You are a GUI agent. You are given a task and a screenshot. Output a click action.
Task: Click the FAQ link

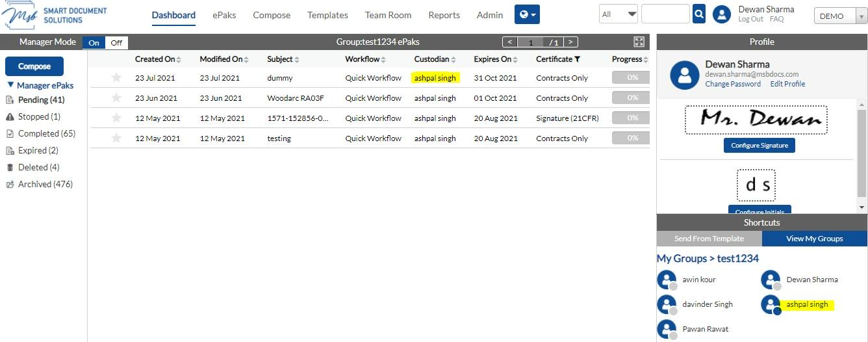click(776, 20)
